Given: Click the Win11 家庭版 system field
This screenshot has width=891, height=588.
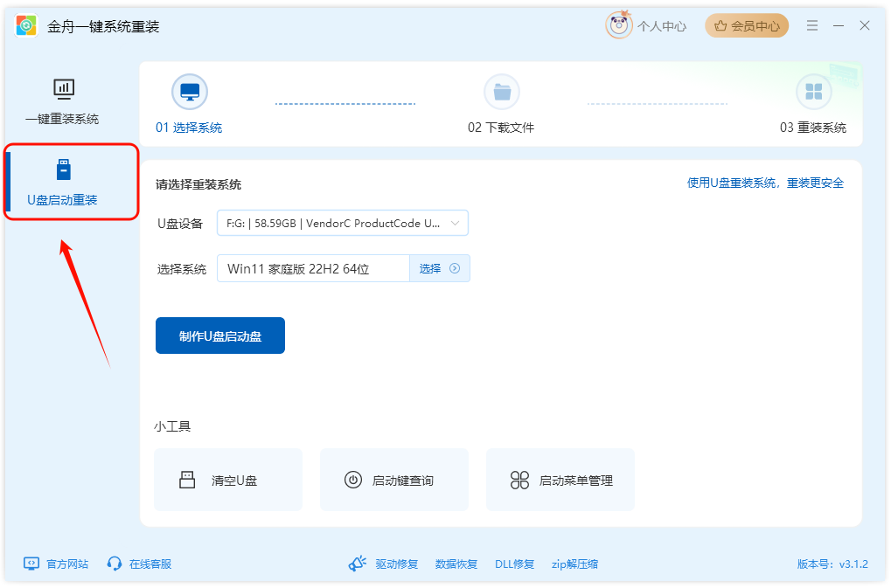Looking at the screenshot, I should pyautogui.click(x=313, y=268).
